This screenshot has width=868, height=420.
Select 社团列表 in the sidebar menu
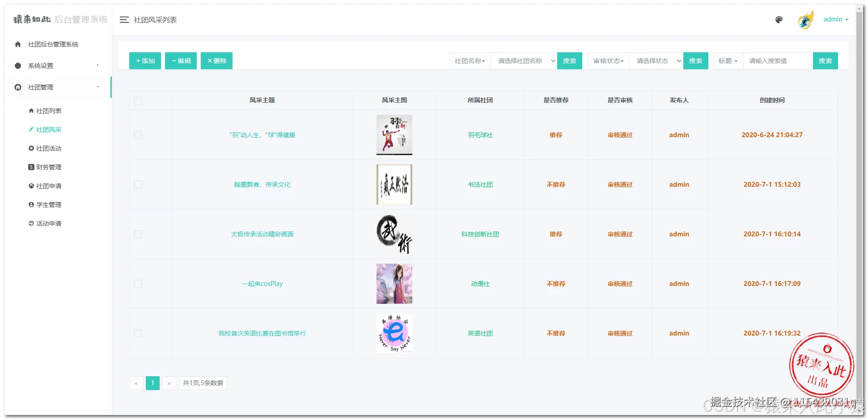point(49,111)
